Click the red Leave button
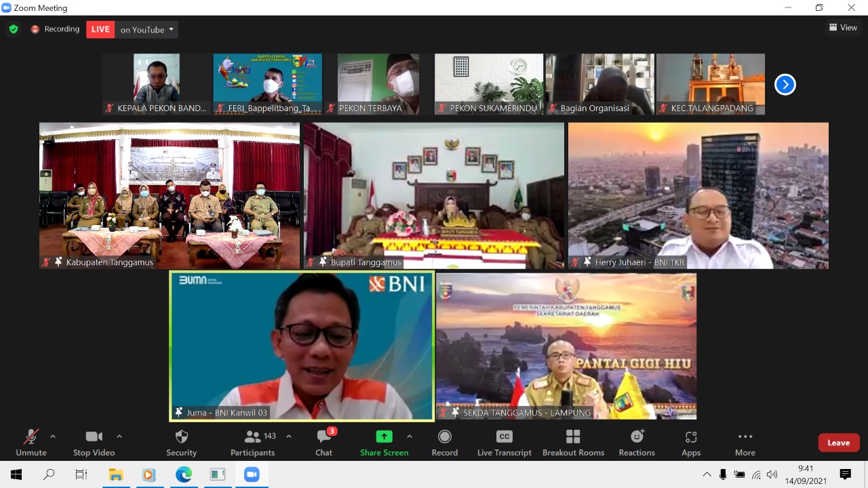The image size is (868, 488). (x=838, y=443)
